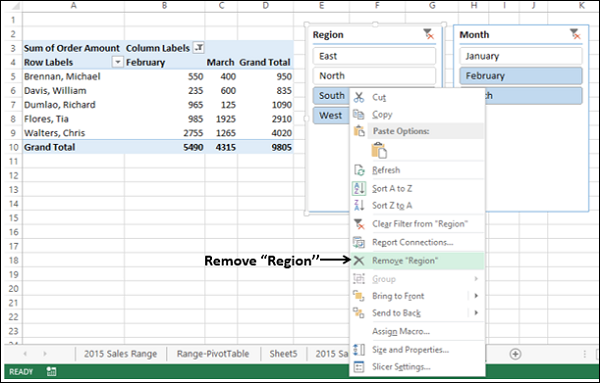
Task: Add a new sheet with plus button
Action: click(515, 354)
